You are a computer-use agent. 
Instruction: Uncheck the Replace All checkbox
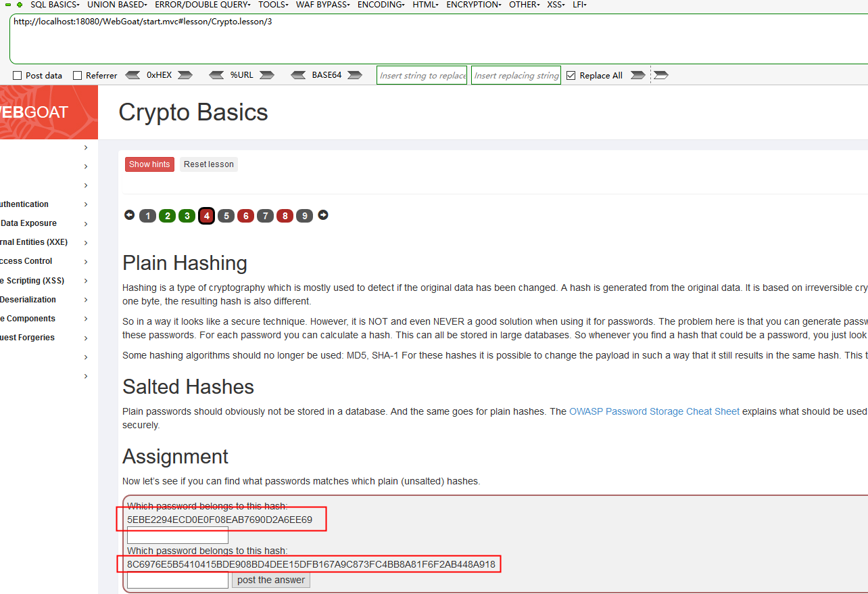(x=571, y=76)
